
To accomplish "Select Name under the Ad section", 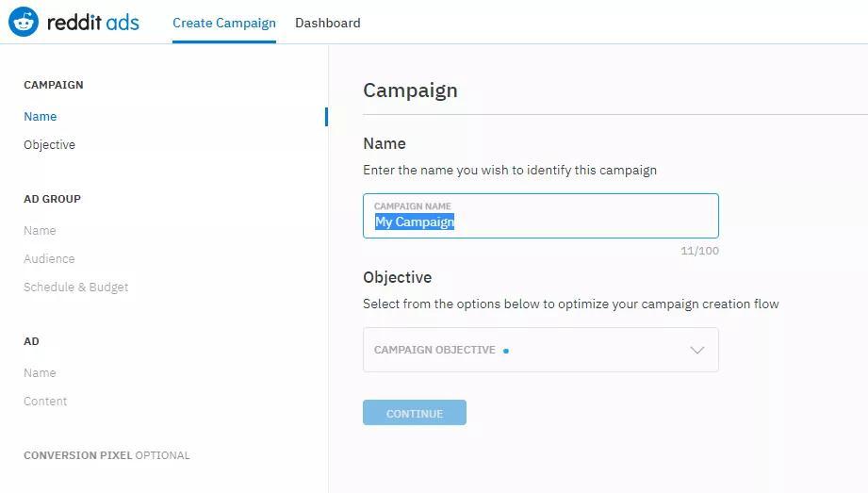I will tap(40, 372).
